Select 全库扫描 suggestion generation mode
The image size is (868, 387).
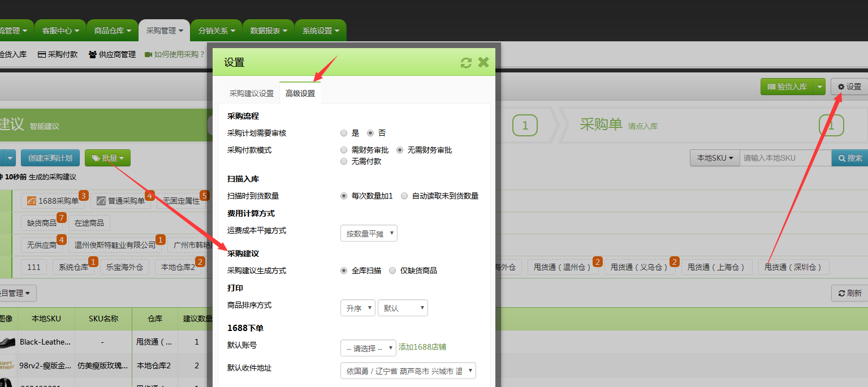click(x=344, y=270)
